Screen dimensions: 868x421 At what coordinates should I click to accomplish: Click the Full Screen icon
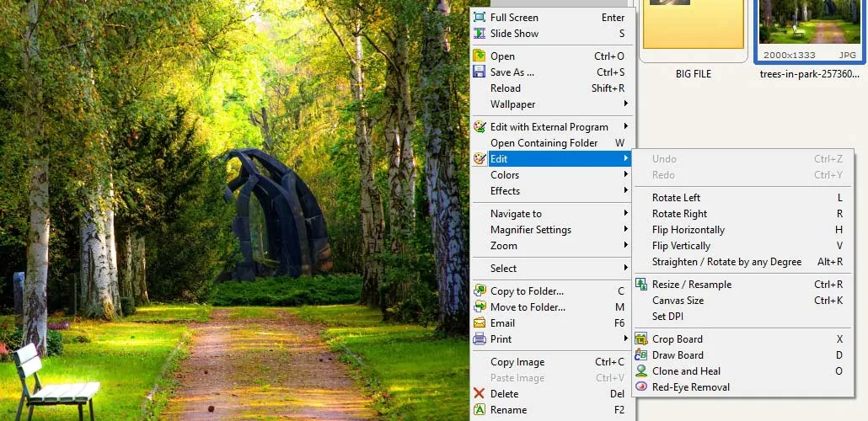479,17
